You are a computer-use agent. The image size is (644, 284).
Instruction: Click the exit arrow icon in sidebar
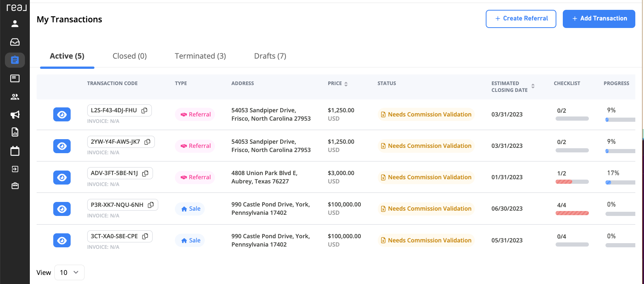15,169
